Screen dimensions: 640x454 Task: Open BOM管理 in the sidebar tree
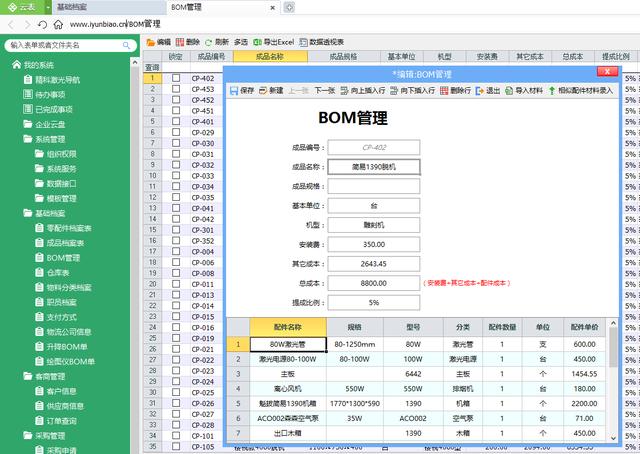point(63,257)
